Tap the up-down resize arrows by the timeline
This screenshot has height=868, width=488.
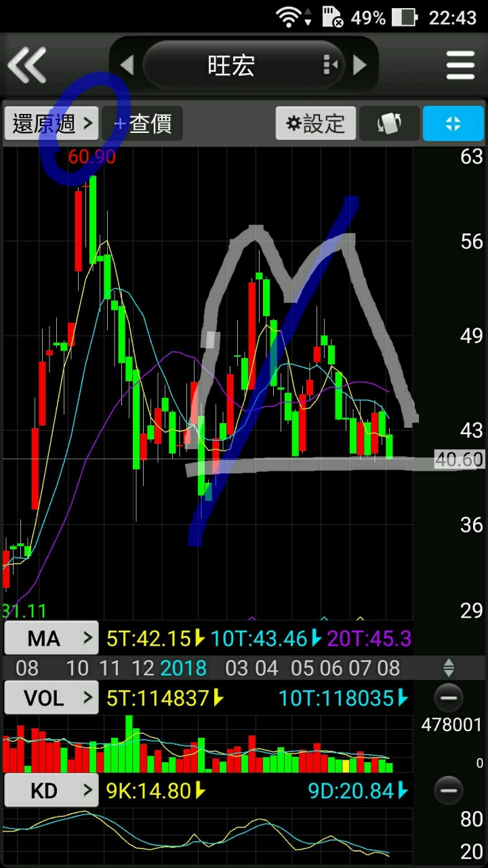click(449, 668)
